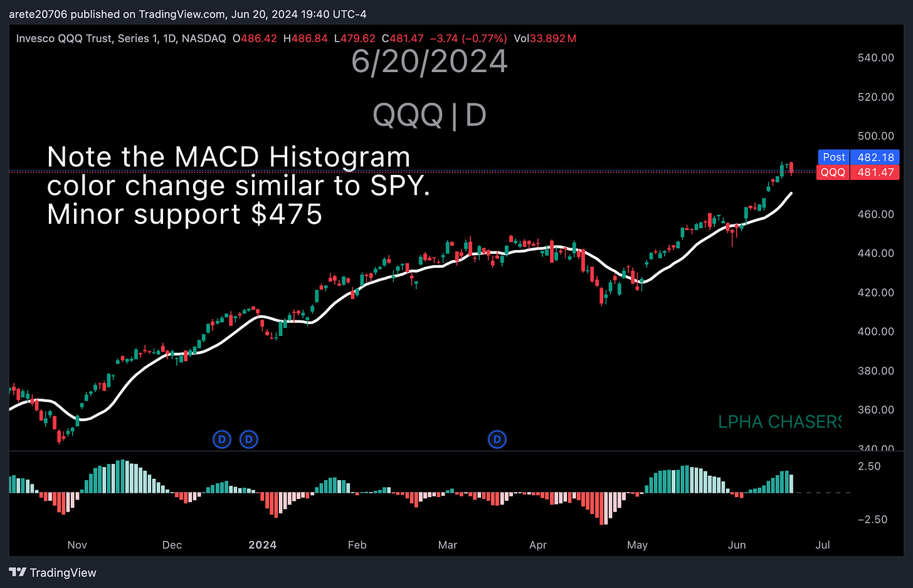Click the 'O486.42' open value
This screenshot has width=913, height=588.
pos(255,38)
